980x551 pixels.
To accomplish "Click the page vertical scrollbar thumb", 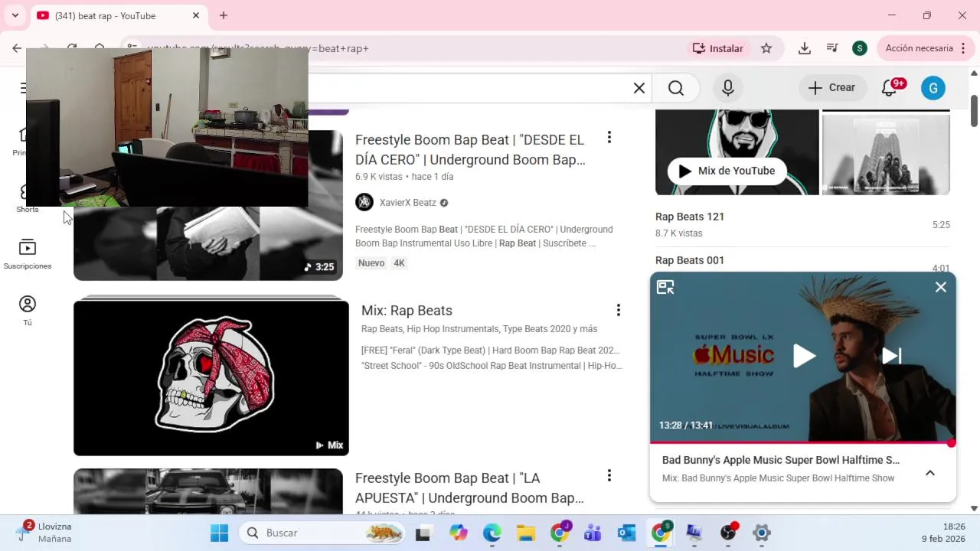I will [974, 111].
